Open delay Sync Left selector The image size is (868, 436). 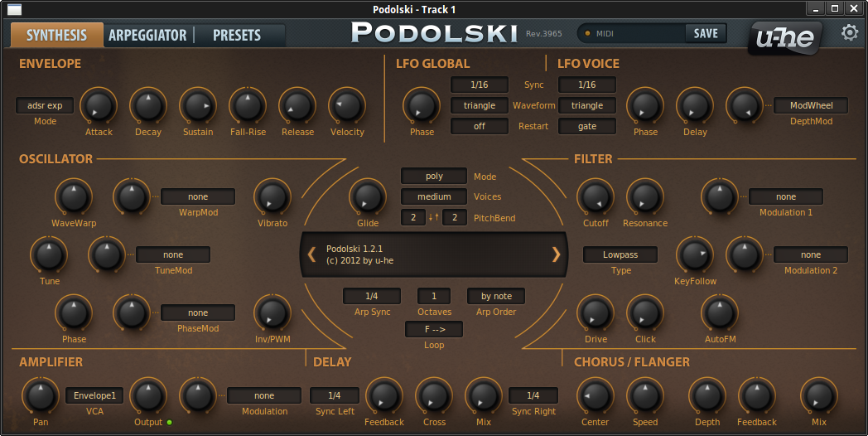click(x=335, y=395)
